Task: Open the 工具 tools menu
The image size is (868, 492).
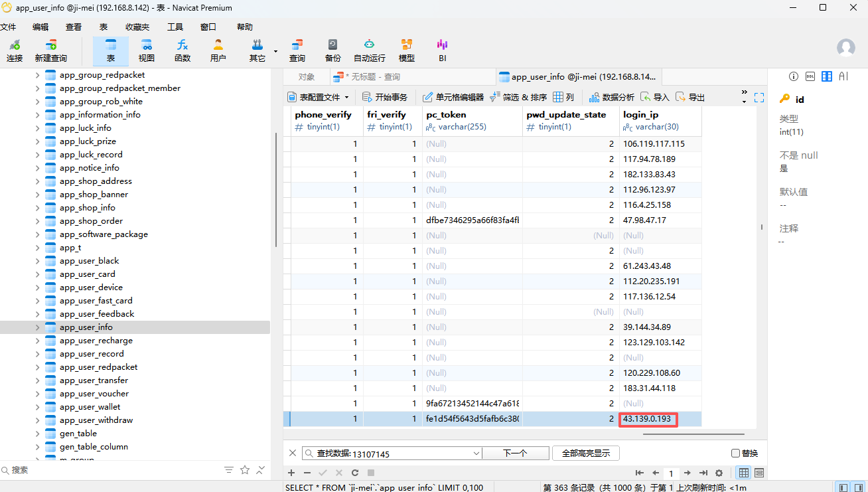Action: click(x=175, y=27)
